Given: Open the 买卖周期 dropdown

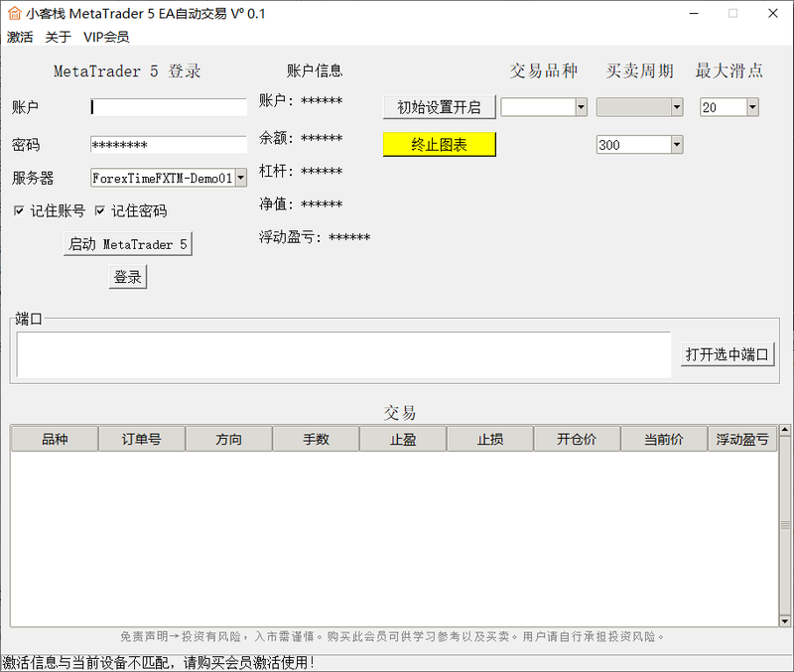Looking at the screenshot, I should click(x=677, y=107).
